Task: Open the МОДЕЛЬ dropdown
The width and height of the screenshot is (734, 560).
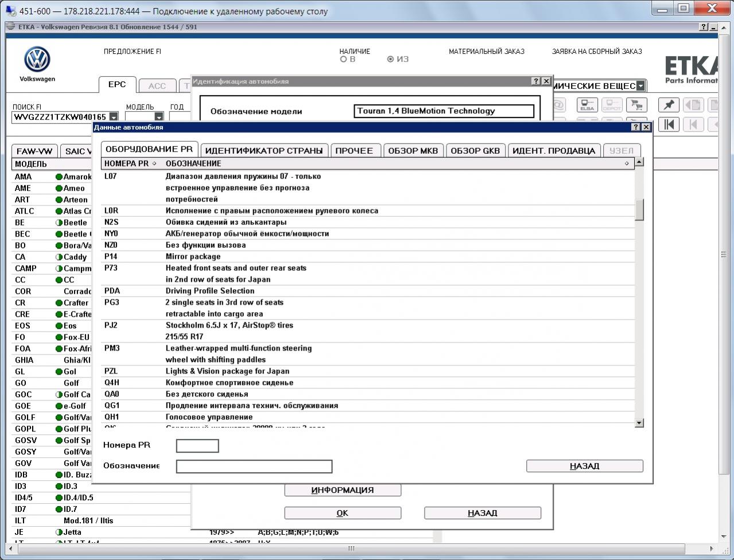Action: 159,117
